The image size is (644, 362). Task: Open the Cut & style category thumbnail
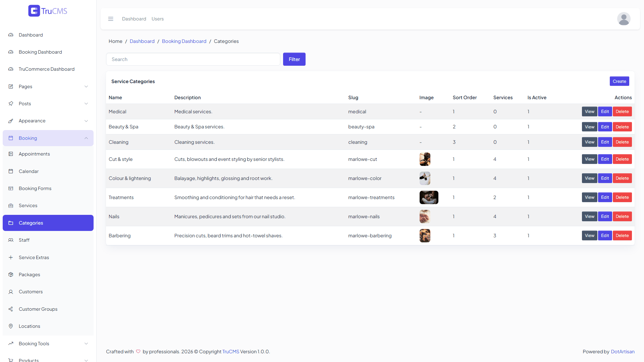425,159
